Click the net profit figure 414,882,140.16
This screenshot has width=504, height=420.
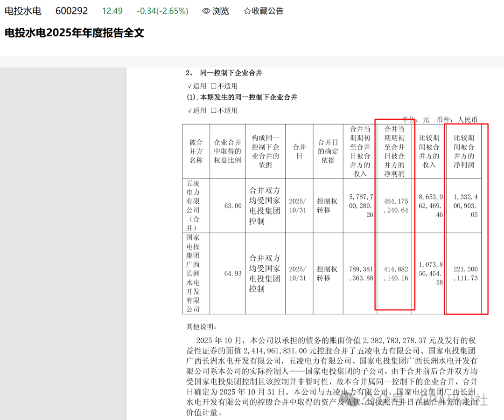[396, 273]
